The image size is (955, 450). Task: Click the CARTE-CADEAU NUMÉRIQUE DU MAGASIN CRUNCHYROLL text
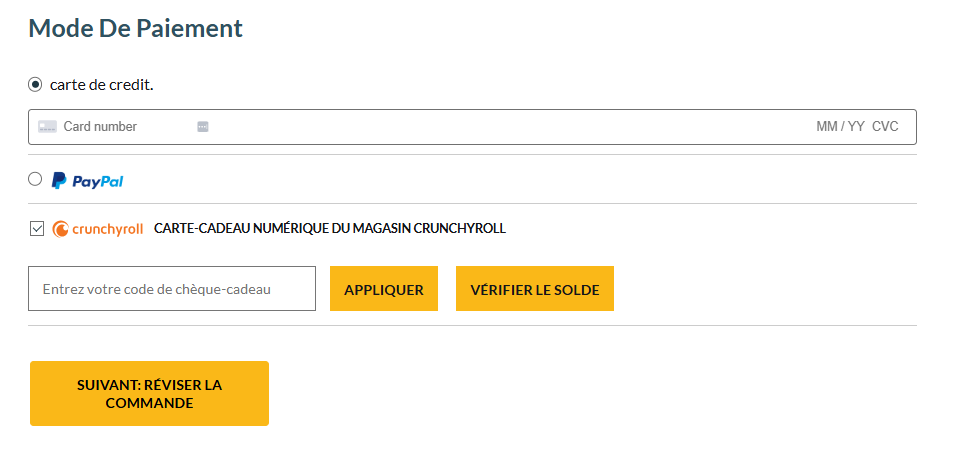click(x=330, y=228)
